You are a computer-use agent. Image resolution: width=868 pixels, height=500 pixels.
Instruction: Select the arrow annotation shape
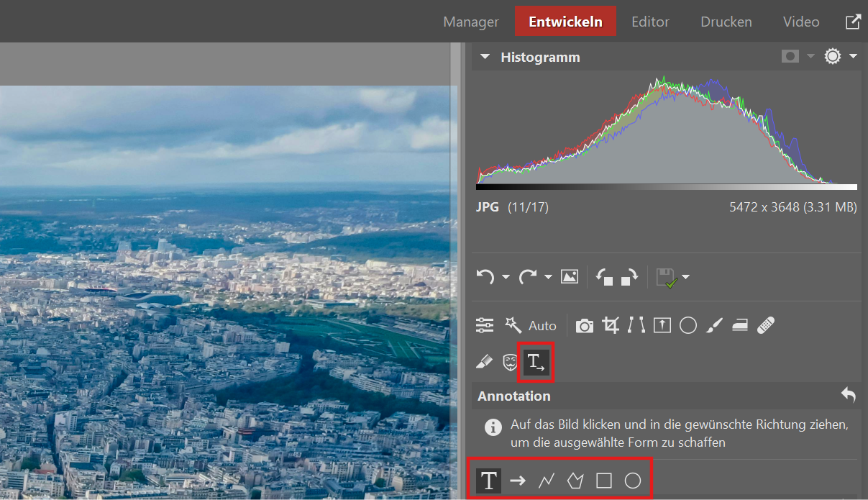pyautogui.click(x=517, y=481)
